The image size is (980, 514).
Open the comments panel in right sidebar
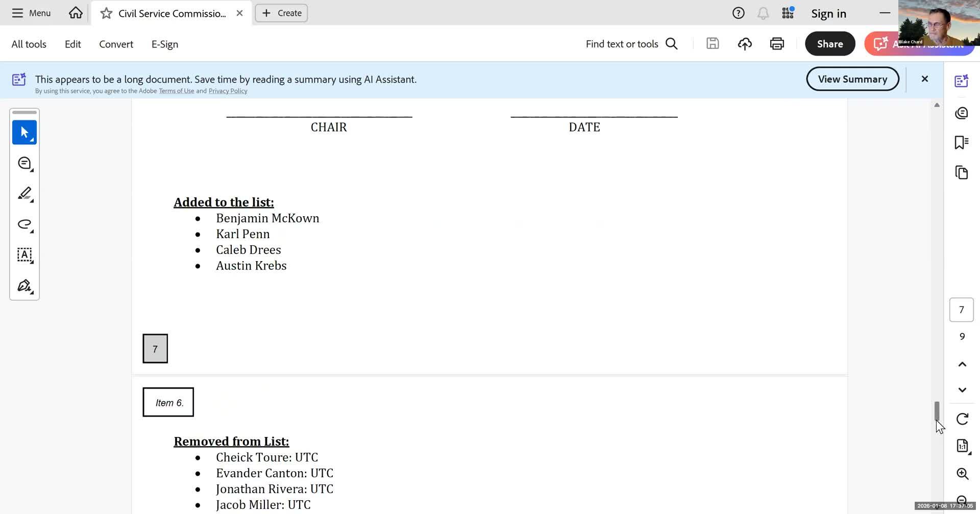(962, 113)
